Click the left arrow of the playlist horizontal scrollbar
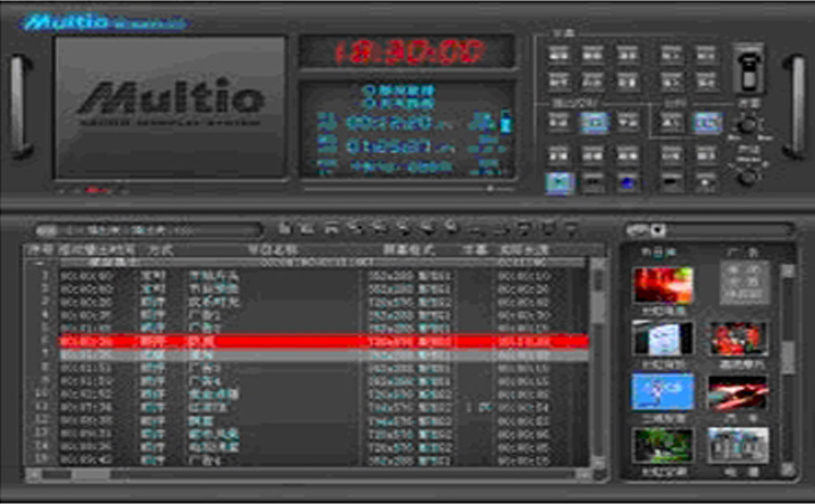This screenshot has height=504, width=815. (x=32, y=475)
